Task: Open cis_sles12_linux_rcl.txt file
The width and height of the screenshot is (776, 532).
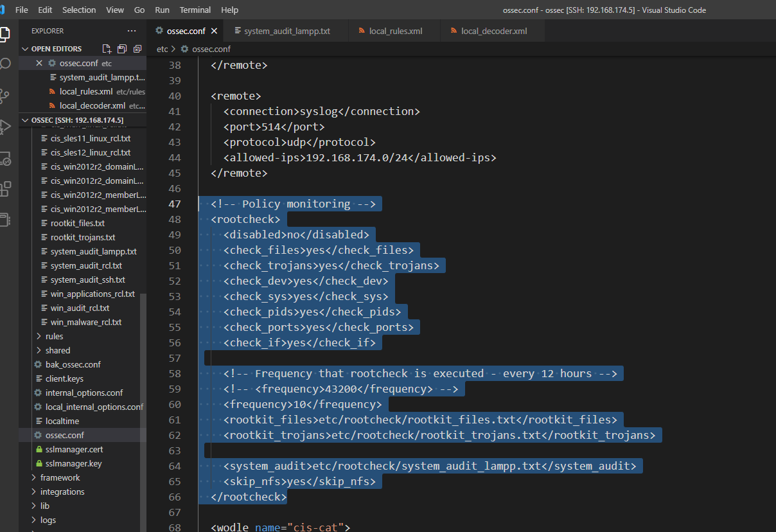Action: pyautogui.click(x=90, y=152)
